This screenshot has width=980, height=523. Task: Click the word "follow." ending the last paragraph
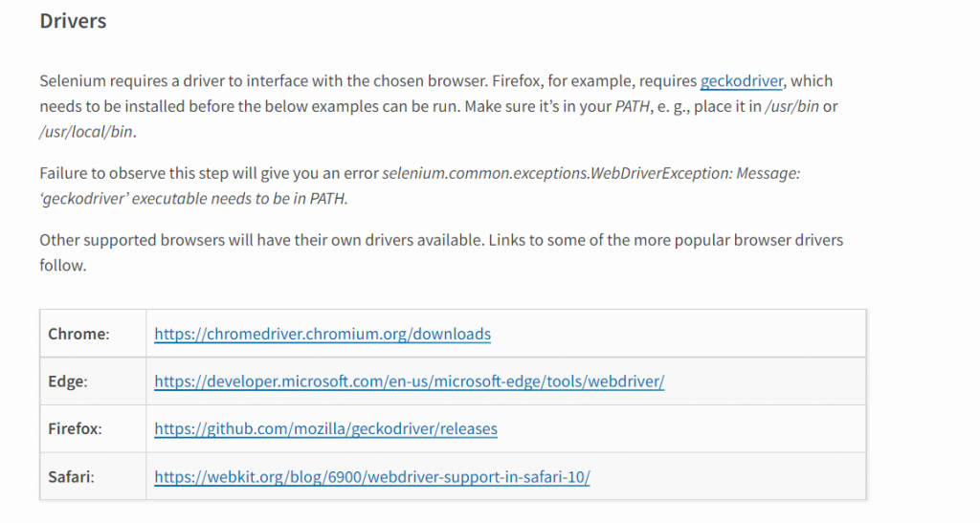coord(63,265)
